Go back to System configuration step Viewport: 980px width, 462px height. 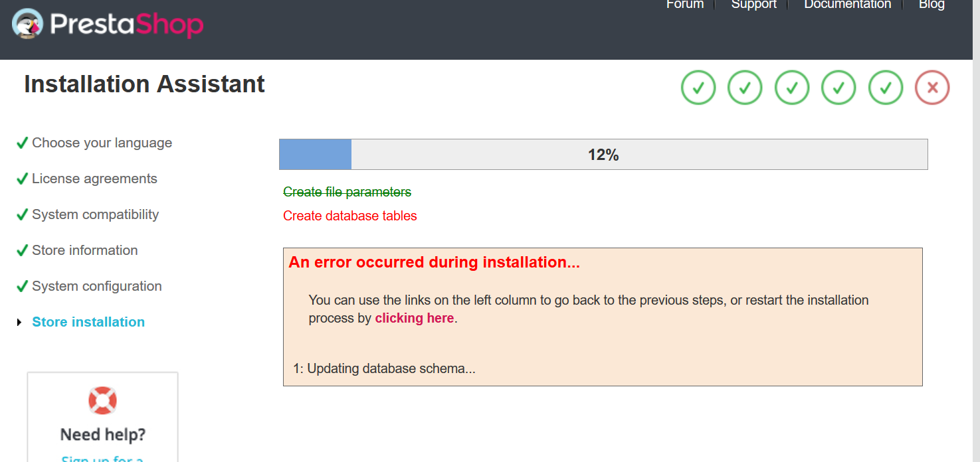[x=97, y=286]
